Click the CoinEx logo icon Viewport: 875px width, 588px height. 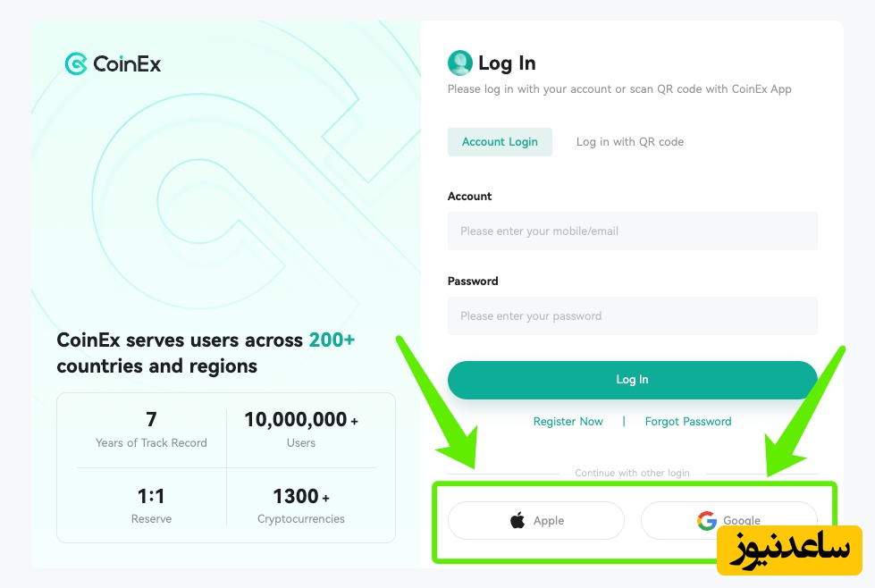click(x=76, y=63)
